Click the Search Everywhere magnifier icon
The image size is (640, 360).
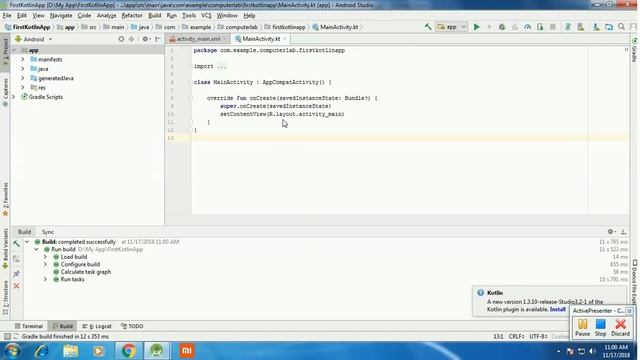621,27
